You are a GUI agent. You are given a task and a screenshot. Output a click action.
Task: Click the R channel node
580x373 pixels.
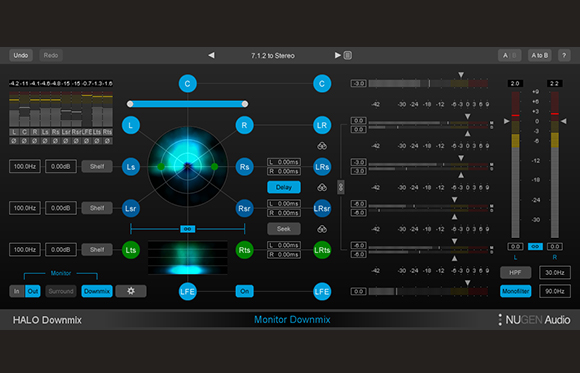click(x=244, y=125)
